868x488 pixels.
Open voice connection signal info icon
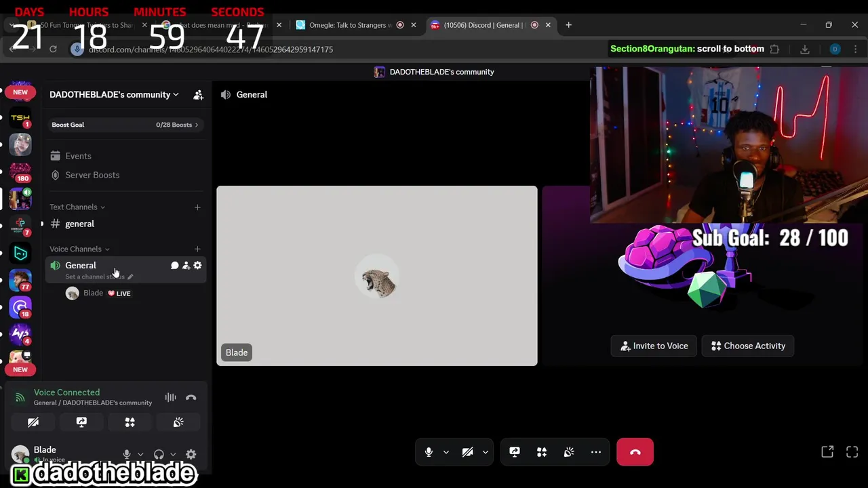point(20,398)
